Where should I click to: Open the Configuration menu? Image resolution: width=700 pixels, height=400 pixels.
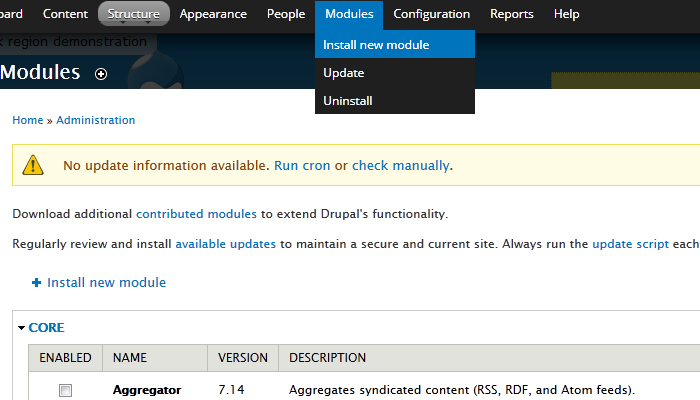point(431,14)
